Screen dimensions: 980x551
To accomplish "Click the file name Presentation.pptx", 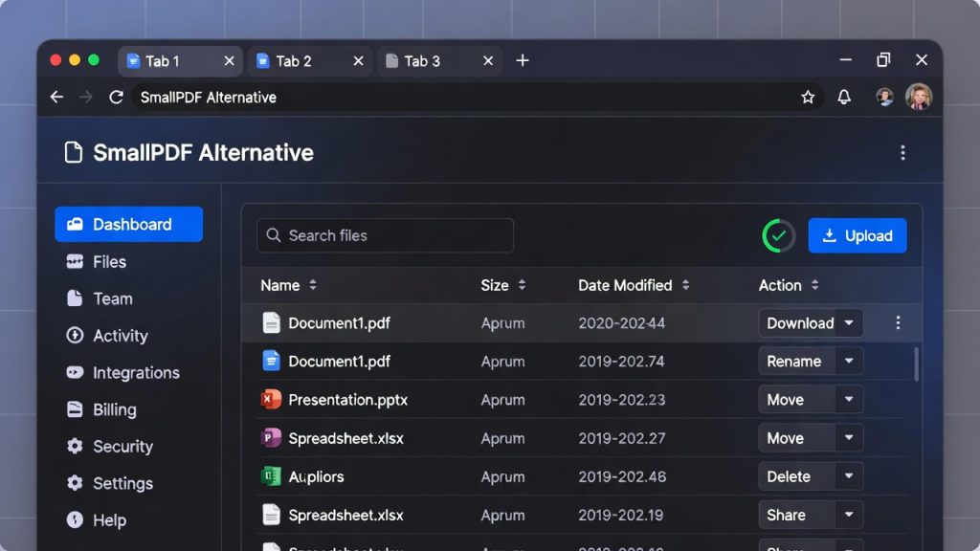I will tap(347, 400).
